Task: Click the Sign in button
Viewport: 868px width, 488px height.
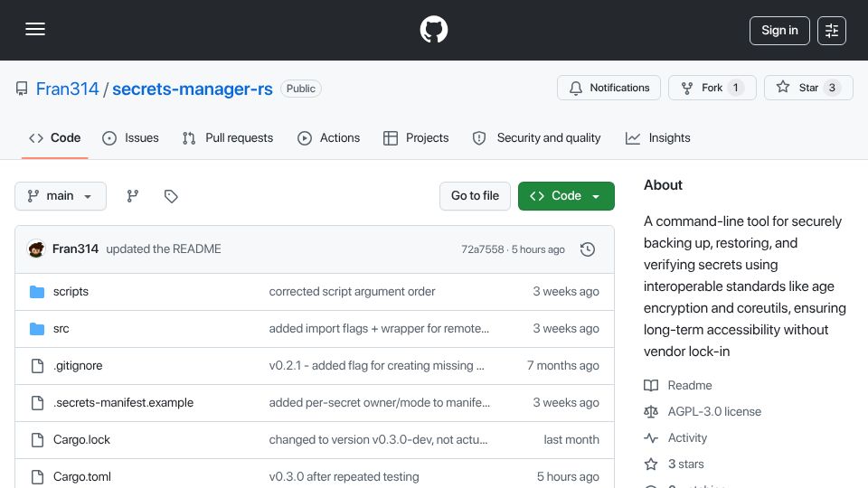Action: [779, 31]
